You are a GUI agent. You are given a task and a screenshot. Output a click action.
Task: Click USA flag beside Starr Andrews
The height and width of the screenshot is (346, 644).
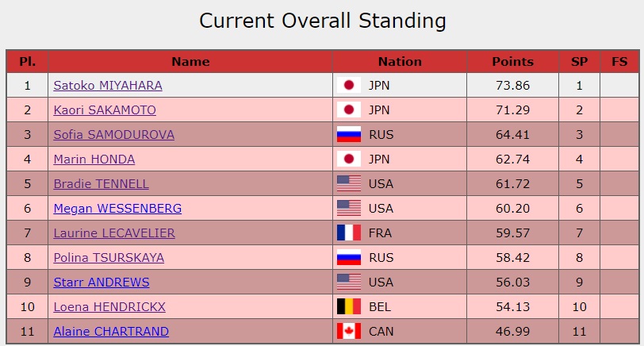348,283
